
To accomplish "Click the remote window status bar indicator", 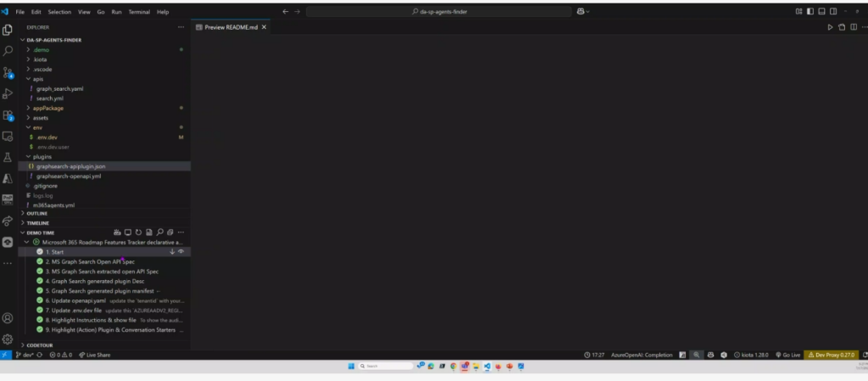I will (x=6, y=355).
